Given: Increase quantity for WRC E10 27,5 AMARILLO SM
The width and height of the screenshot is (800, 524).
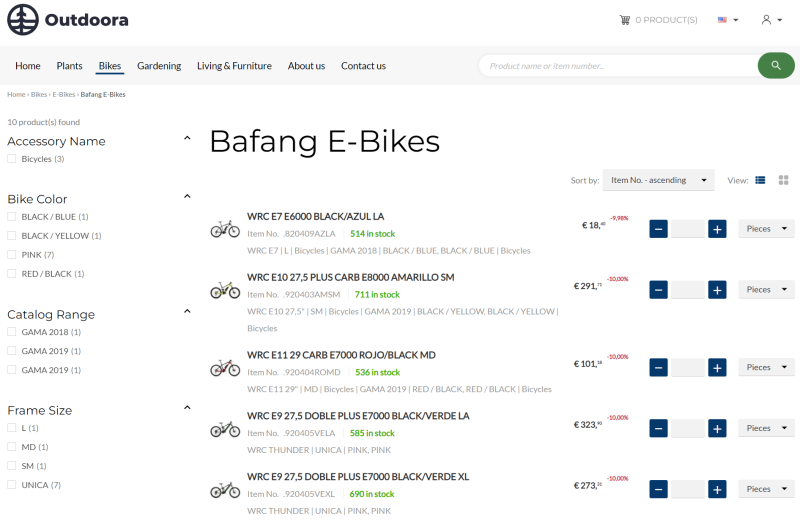Looking at the screenshot, I should (717, 290).
